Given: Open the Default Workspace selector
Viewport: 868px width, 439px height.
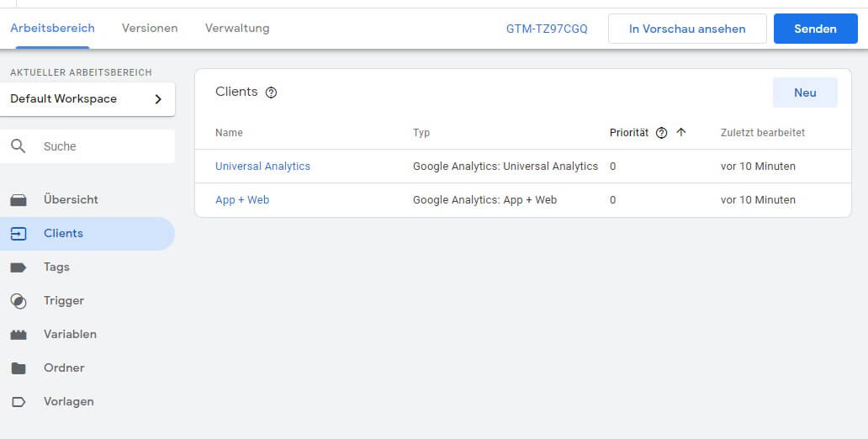Looking at the screenshot, I should [x=87, y=99].
